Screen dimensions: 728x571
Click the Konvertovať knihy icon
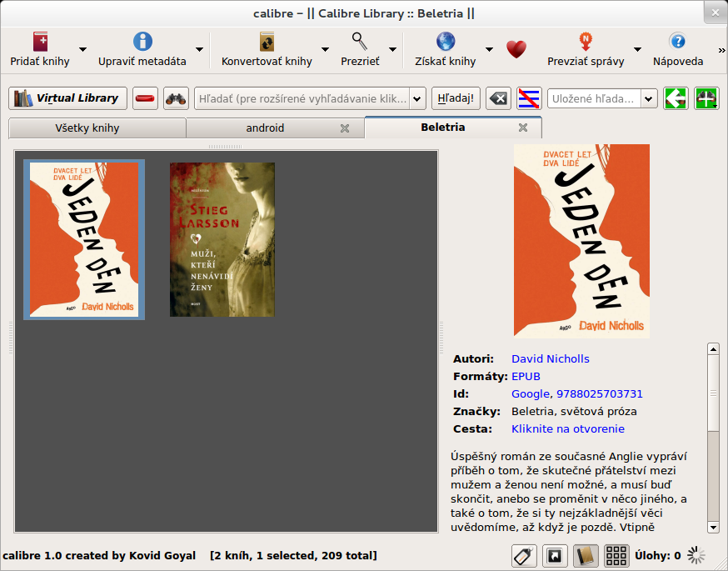point(267,42)
